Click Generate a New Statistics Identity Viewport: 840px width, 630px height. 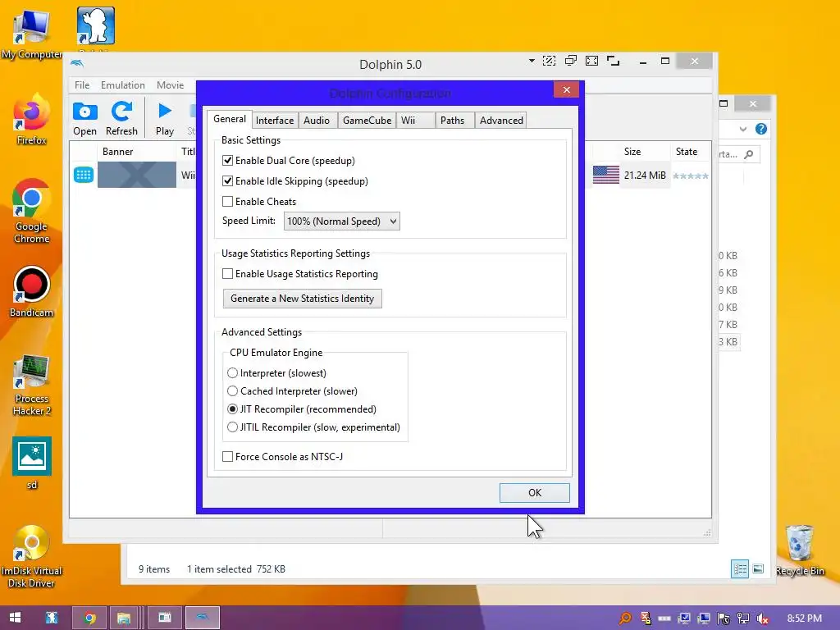(302, 299)
